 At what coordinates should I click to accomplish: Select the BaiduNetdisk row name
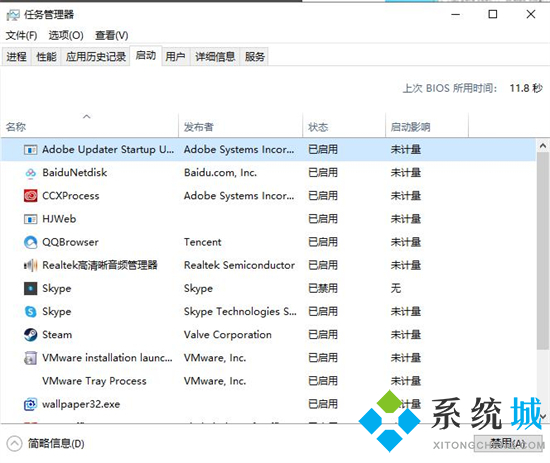(x=75, y=173)
